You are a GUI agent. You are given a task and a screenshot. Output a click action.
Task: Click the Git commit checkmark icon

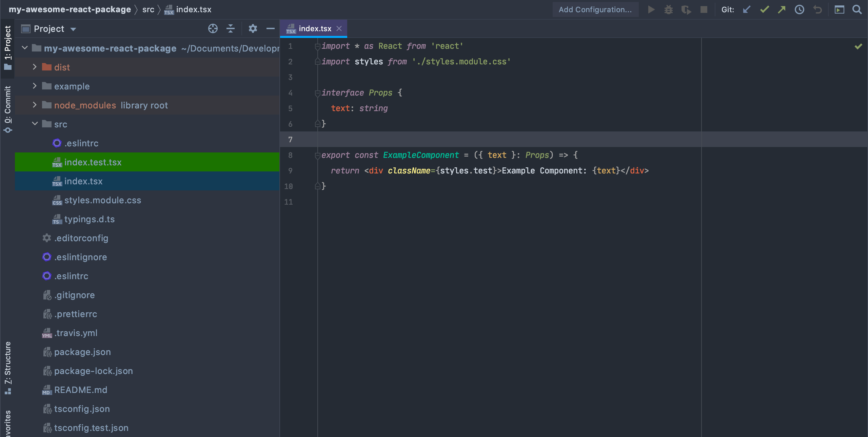pyautogui.click(x=764, y=9)
